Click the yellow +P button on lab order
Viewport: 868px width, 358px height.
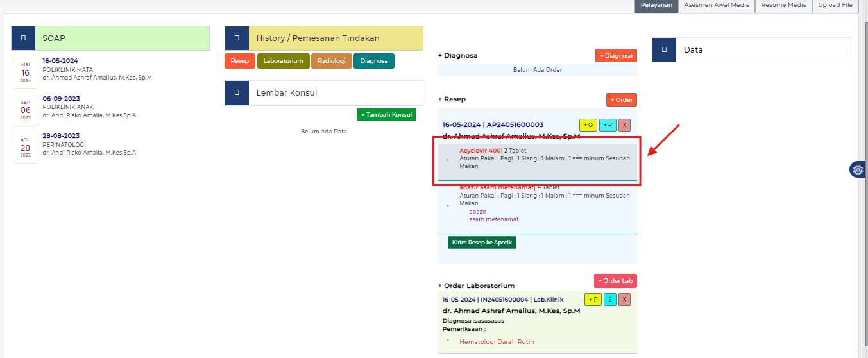[x=593, y=300]
